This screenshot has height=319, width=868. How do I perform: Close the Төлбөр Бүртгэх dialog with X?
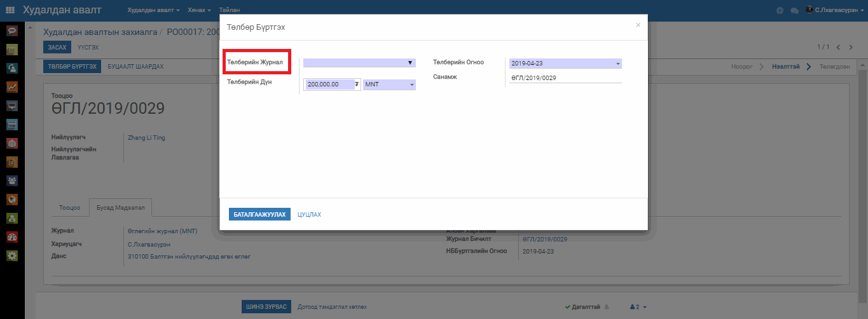pos(638,25)
